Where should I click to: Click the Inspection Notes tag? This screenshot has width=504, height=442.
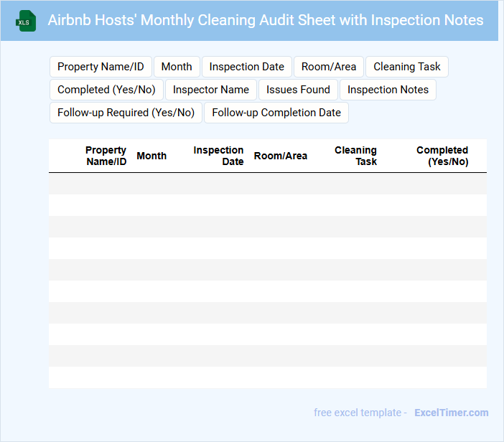click(x=388, y=90)
